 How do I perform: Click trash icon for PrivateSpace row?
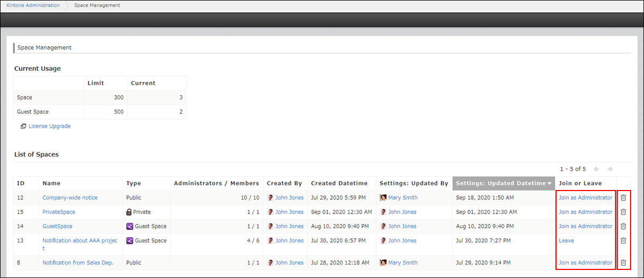[623, 212]
